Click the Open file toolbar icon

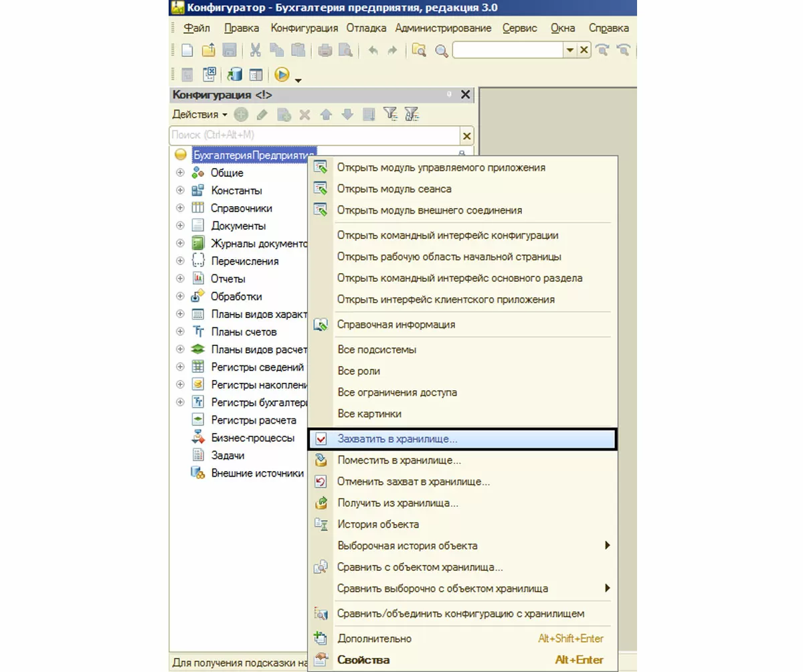click(208, 50)
